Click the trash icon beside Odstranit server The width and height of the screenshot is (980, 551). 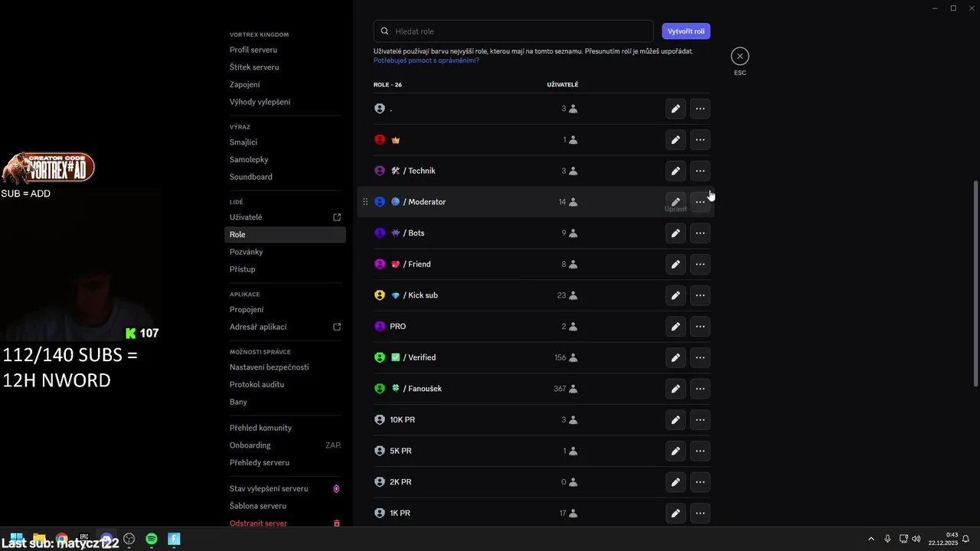[x=337, y=523]
